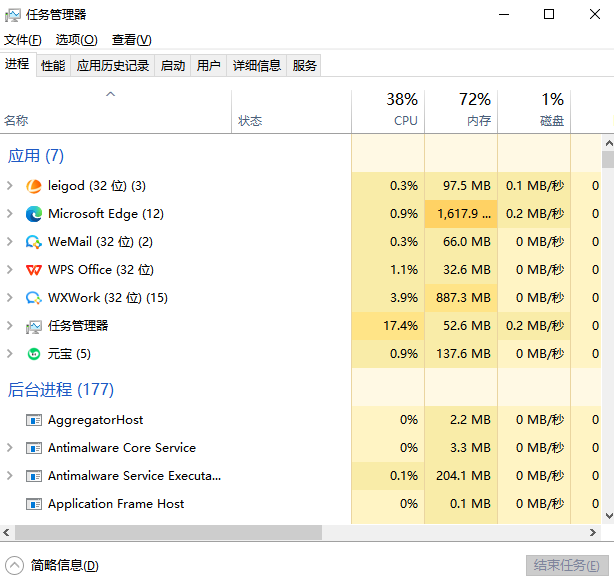
Task: Sort by the CPU column header
Action: pos(388,112)
